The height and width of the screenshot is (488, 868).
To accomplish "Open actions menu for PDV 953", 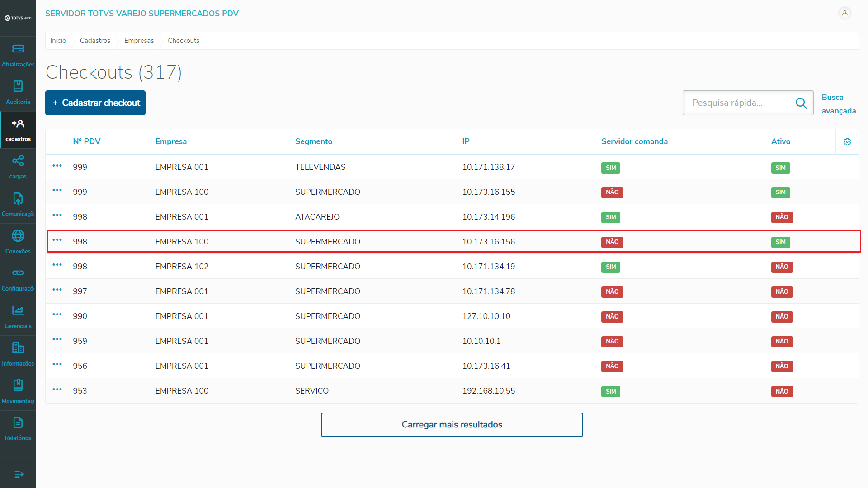I will click(57, 389).
